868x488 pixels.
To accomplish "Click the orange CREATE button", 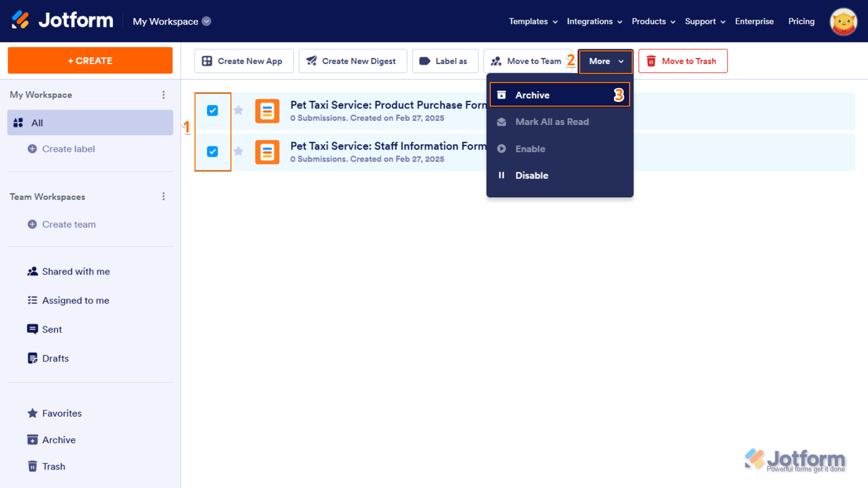I will (90, 61).
